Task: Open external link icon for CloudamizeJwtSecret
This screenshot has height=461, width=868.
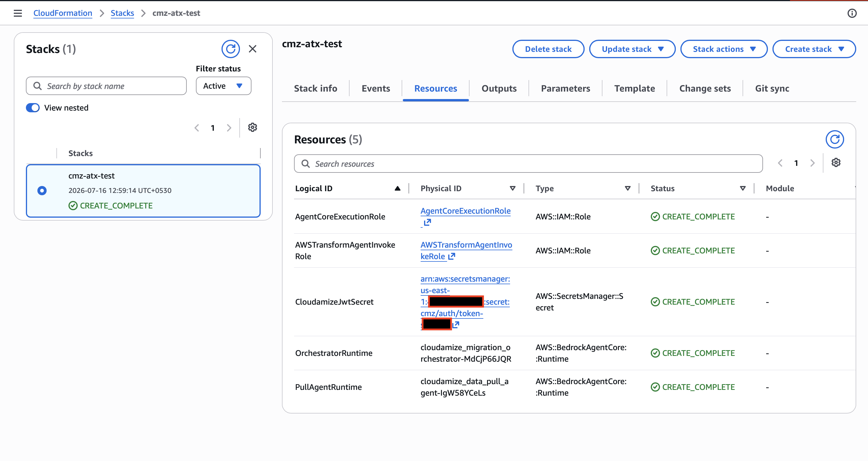Action: point(456,325)
